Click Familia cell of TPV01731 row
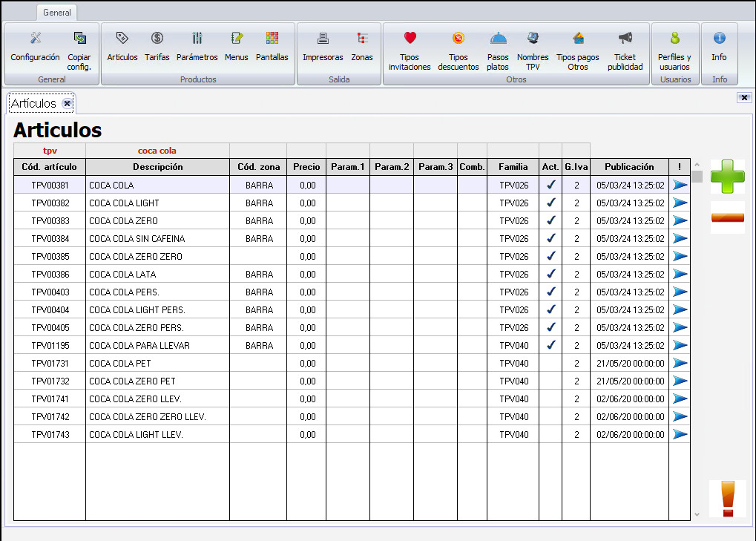The width and height of the screenshot is (756, 541). [513, 363]
